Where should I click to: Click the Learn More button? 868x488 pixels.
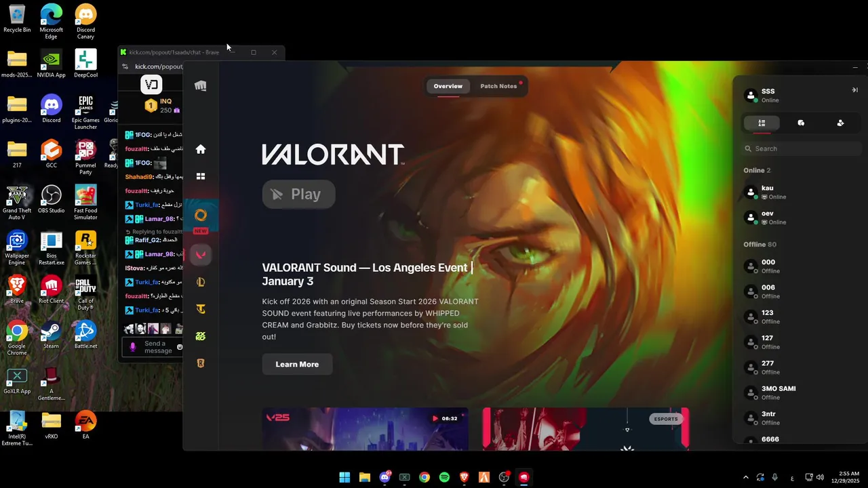click(x=297, y=364)
